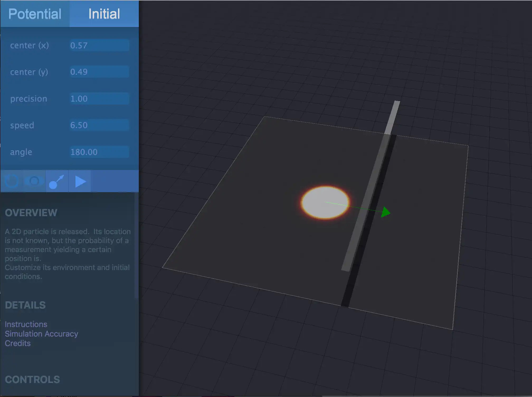Click the Credits link
Screen dimensions: 532x397
click(x=17, y=343)
